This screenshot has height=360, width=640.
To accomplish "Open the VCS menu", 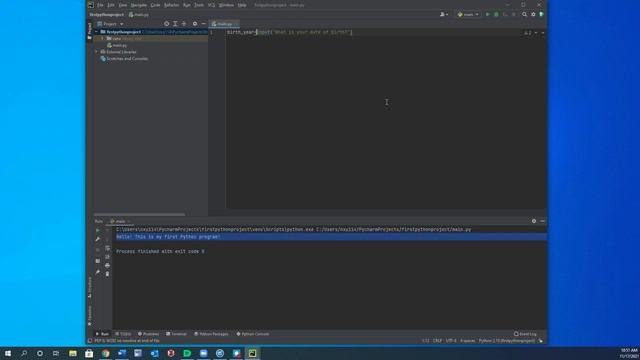I will pos(211,5).
